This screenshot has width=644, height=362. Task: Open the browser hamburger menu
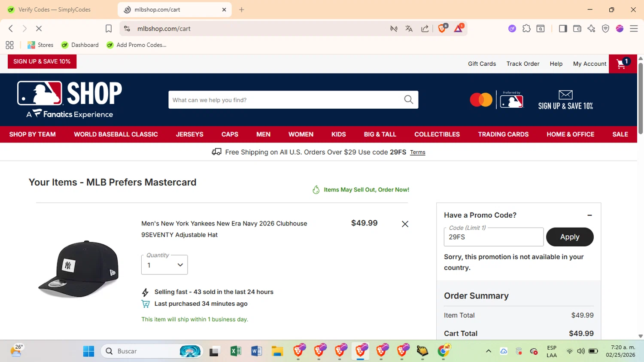tap(634, 28)
